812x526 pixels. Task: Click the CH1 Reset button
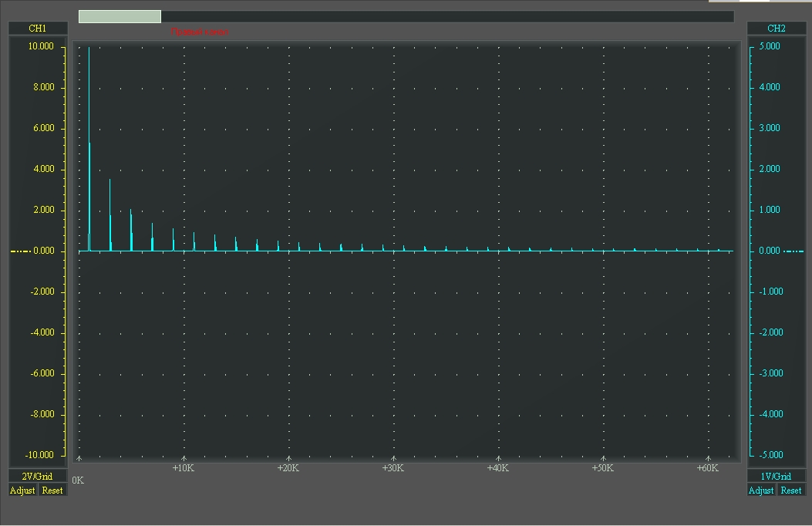tap(52, 491)
